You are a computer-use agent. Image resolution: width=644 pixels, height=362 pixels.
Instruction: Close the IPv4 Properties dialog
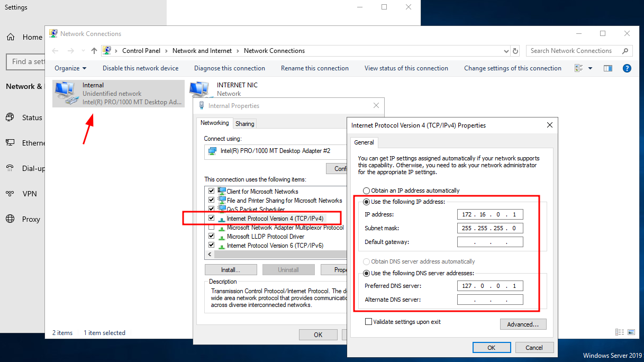[549, 125]
